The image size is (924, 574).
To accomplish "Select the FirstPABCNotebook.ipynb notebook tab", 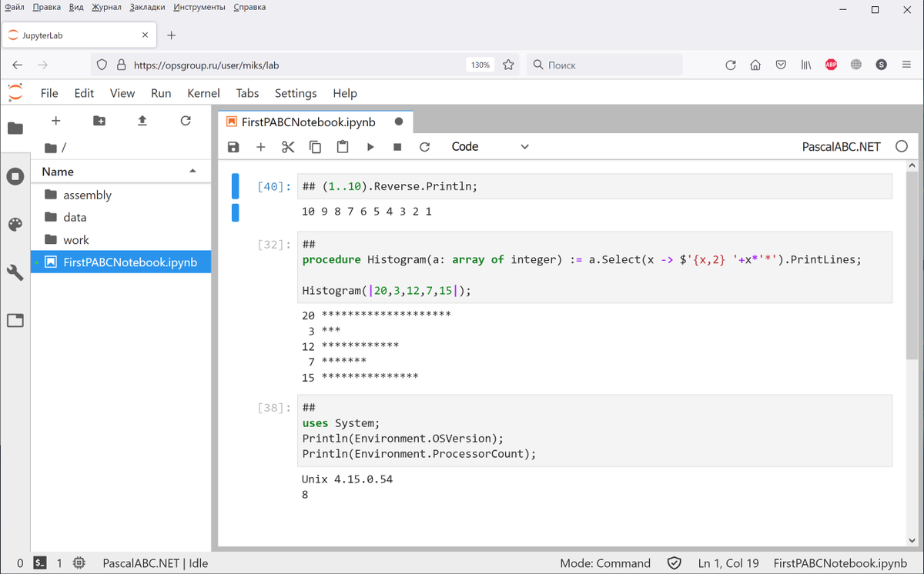I will [x=316, y=122].
